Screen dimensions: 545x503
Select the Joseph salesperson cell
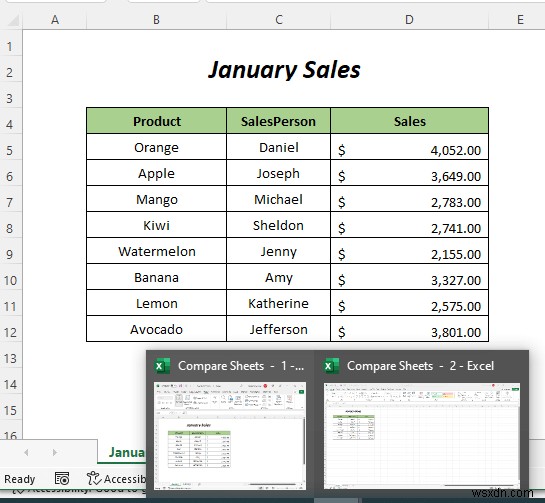(x=278, y=173)
